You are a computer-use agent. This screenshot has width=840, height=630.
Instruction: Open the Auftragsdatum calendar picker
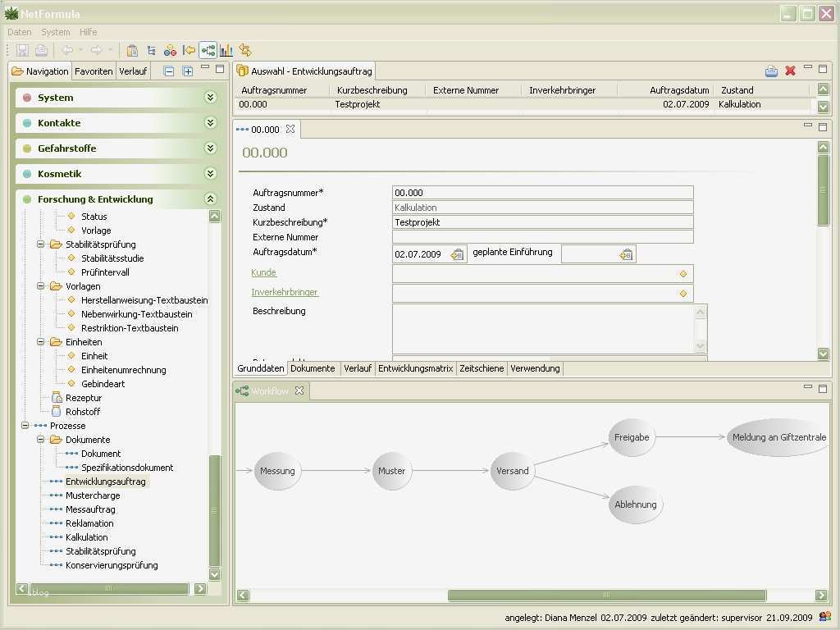click(x=457, y=254)
